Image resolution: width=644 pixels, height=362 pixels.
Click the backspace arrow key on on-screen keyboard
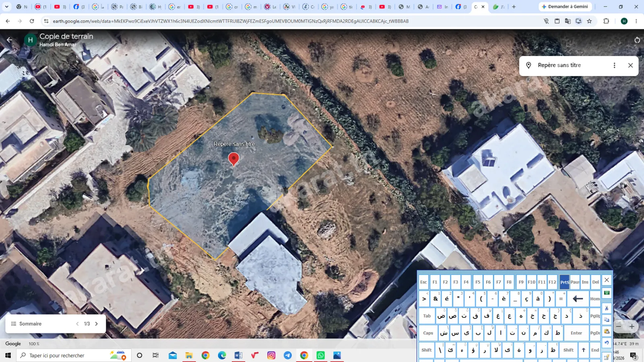coord(578,299)
